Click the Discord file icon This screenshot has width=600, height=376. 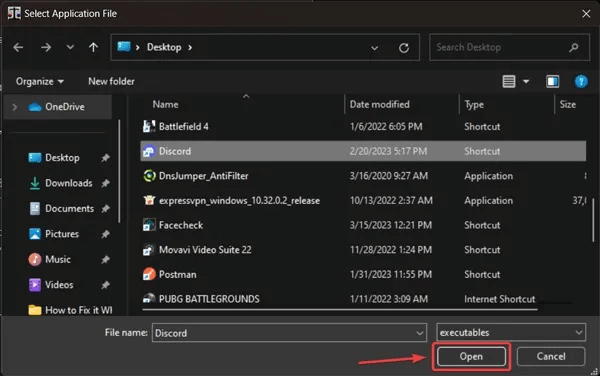149,151
